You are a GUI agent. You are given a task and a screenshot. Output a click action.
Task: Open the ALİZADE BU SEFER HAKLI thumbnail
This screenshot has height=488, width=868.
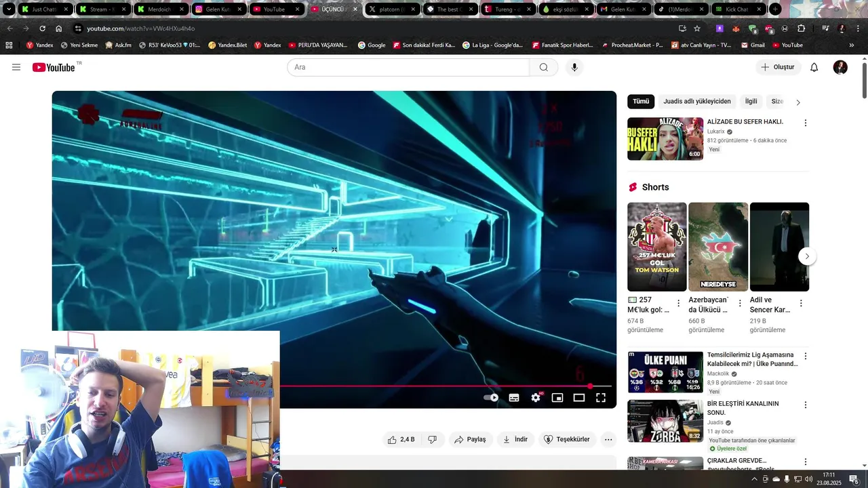click(x=665, y=139)
